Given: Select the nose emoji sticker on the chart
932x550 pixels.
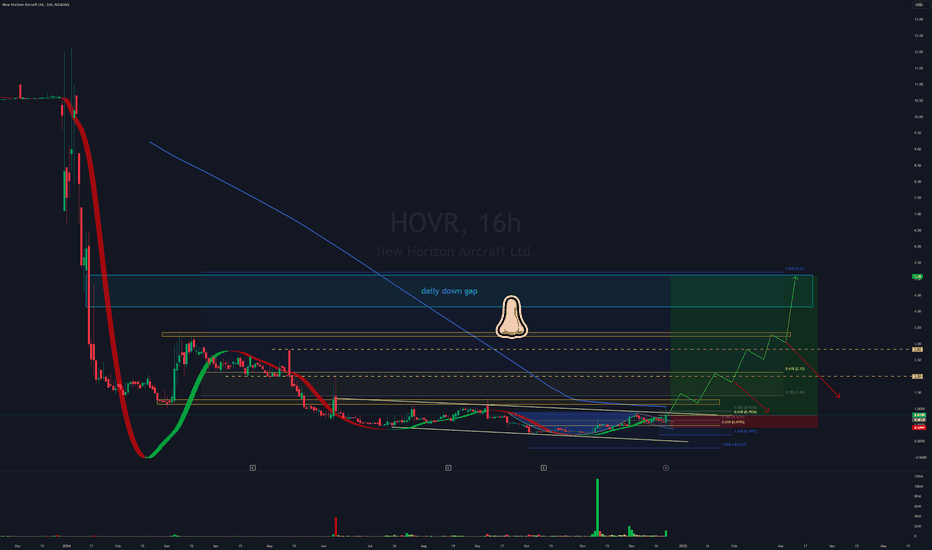Looking at the screenshot, I should click(512, 317).
